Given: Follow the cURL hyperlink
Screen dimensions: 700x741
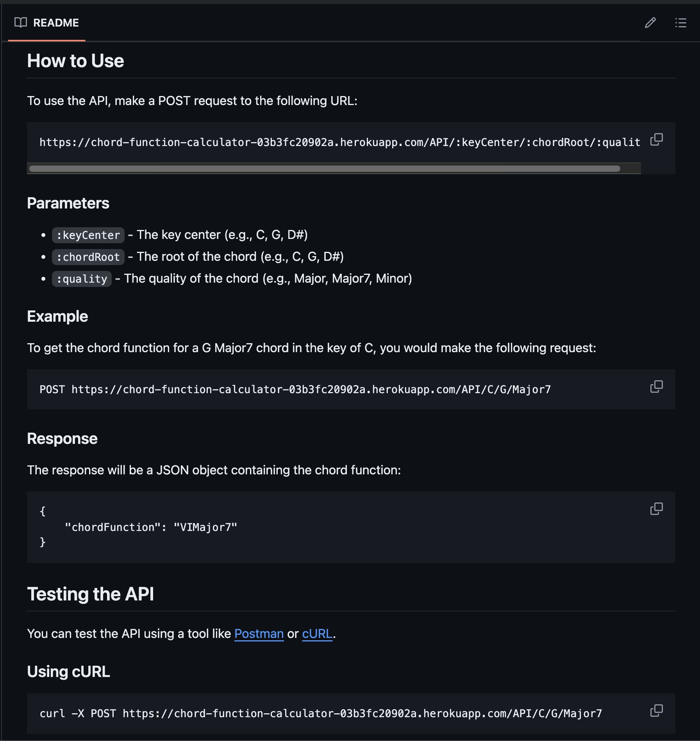Looking at the screenshot, I should click(317, 634).
